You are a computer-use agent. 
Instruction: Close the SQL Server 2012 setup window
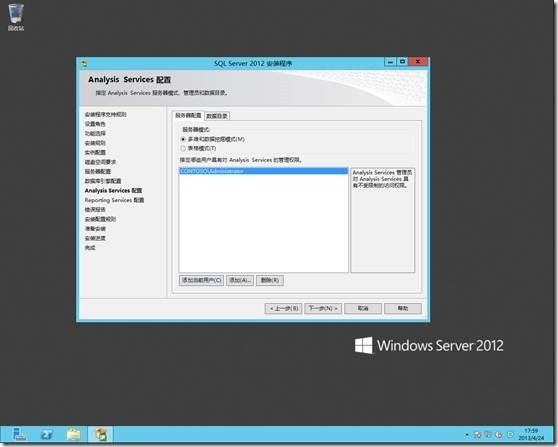[418, 62]
